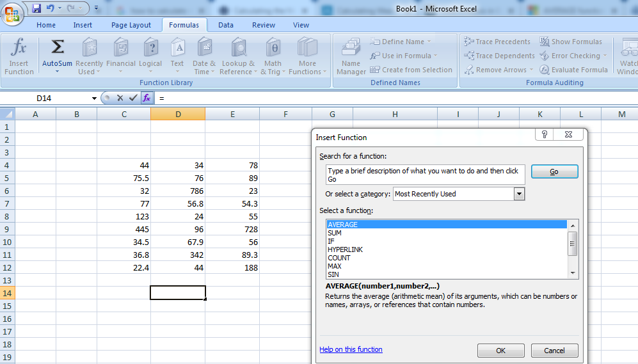Screen dimensions: 638x364
Task: Open the Lookup & Reference icon
Action: (238, 48)
